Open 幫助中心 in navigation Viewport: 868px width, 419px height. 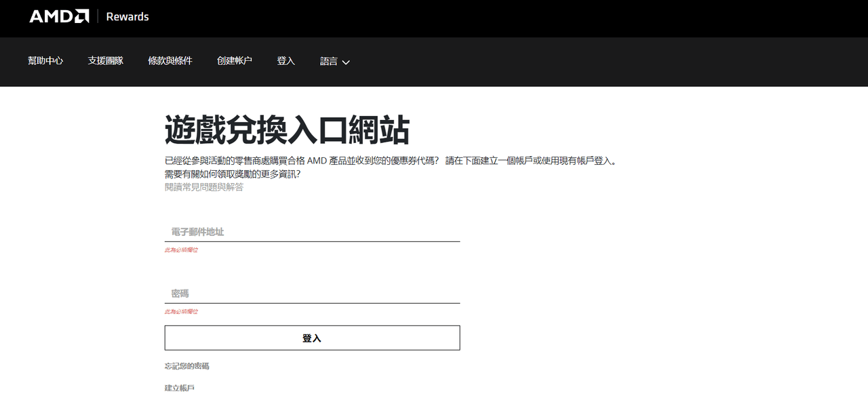(x=45, y=61)
